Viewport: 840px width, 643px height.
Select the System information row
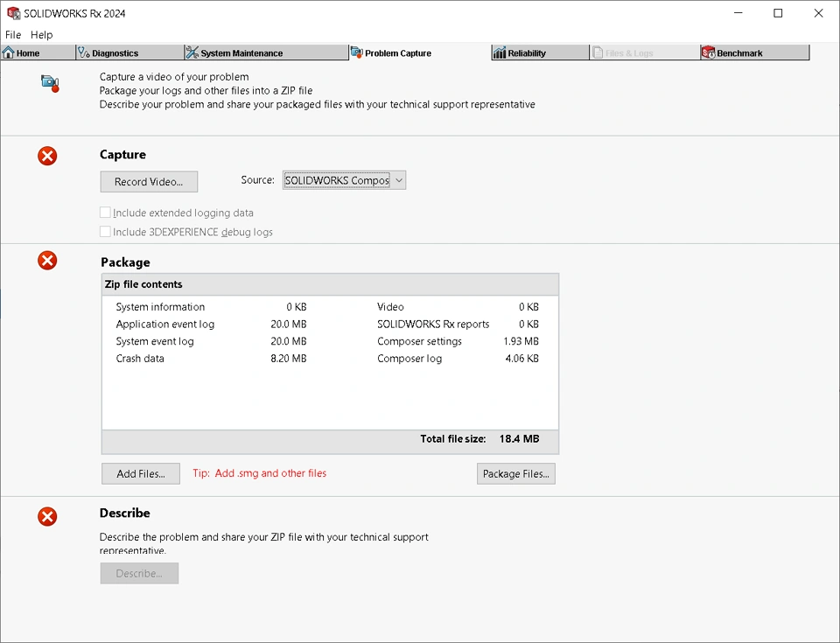[212, 306]
